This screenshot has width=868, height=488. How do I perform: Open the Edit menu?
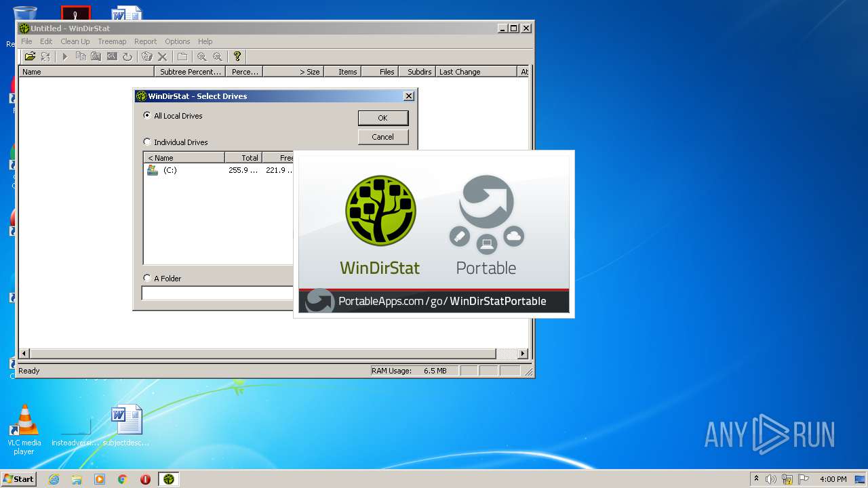[x=46, y=41]
